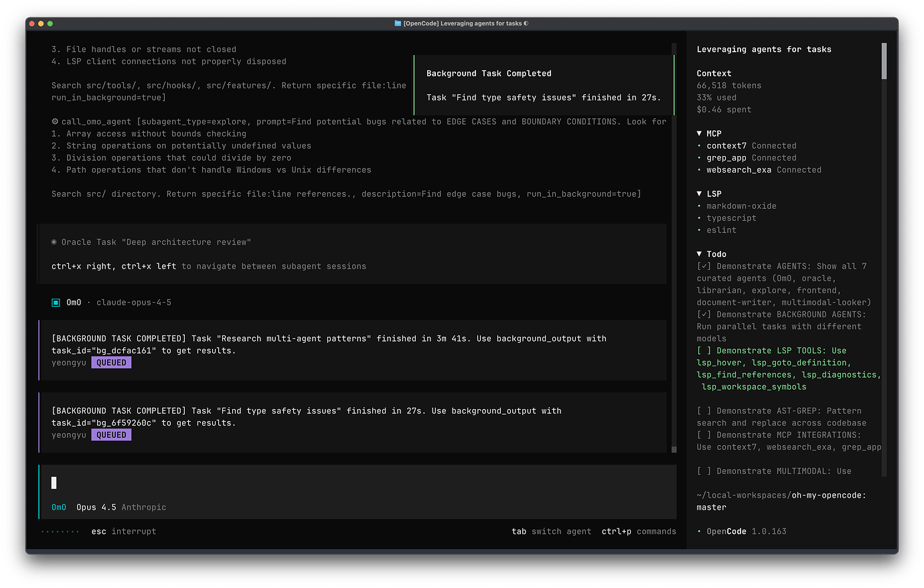Check the Demonstrate LSP TOOLS todo box
This screenshot has height=588, width=924.
[704, 351]
